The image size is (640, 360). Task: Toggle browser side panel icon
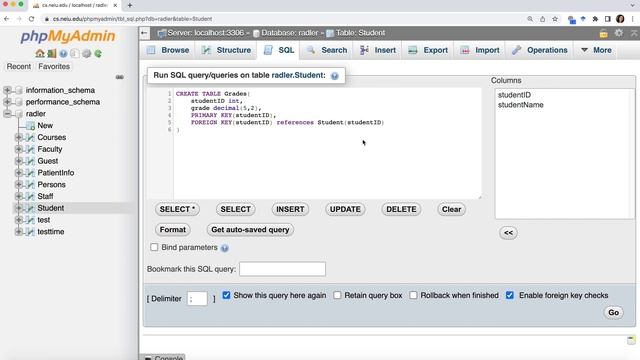click(x=608, y=19)
